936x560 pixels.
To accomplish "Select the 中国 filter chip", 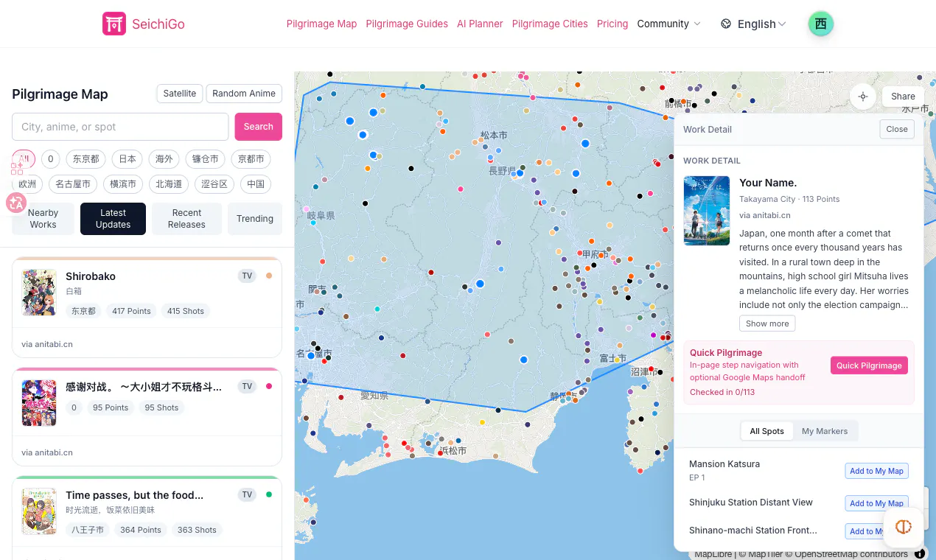I will click(x=256, y=184).
